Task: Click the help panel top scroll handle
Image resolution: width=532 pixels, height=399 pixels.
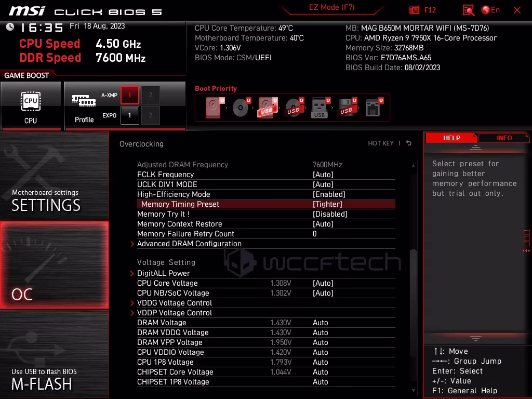Action: pos(476,148)
